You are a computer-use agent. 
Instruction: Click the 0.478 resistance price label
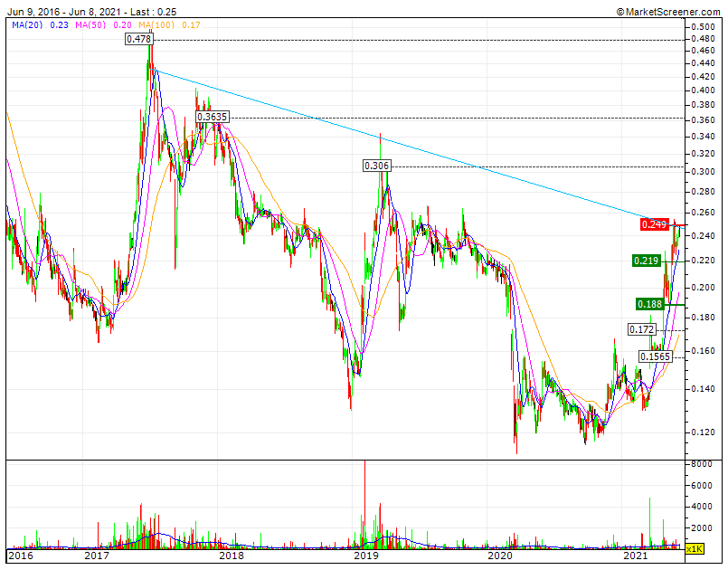tap(139, 39)
